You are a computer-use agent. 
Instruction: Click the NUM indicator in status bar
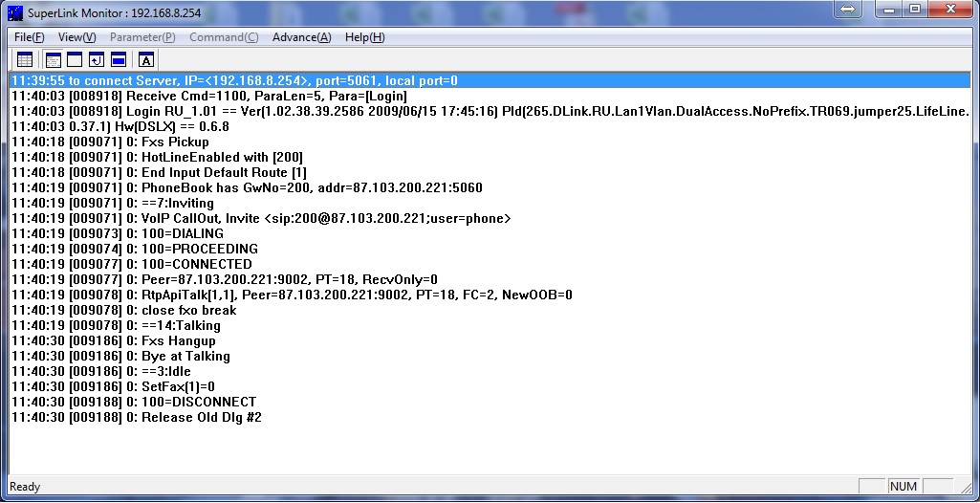[904, 487]
